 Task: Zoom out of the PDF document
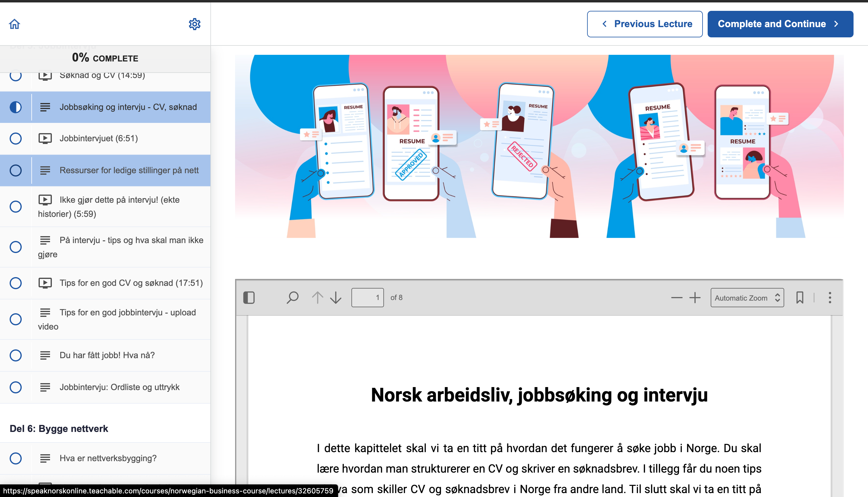coord(676,298)
